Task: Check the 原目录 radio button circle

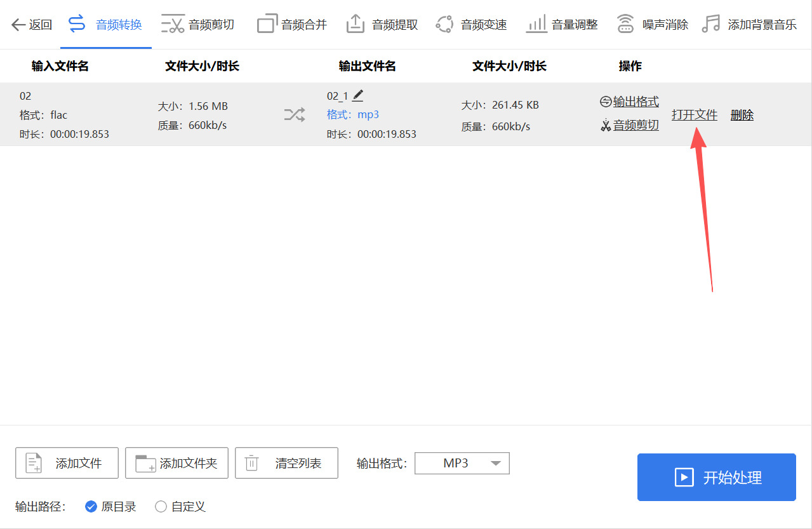Action: (x=91, y=506)
